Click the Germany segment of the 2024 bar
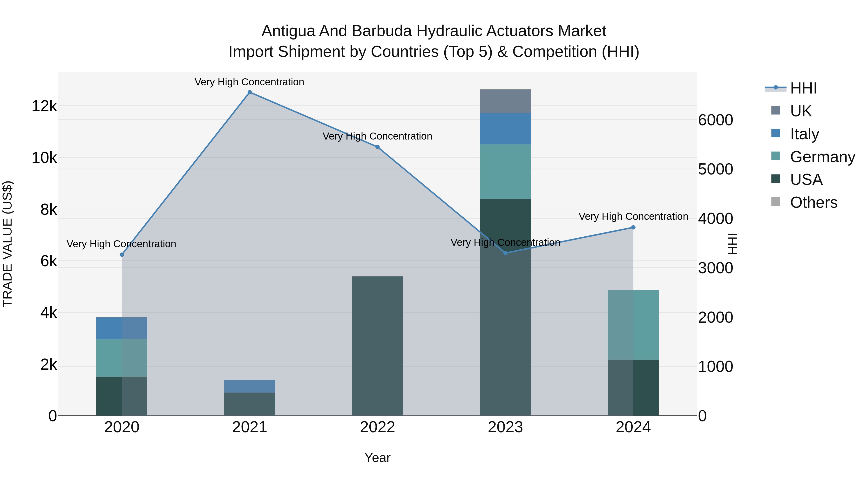This screenshot has width=868, height=488. click(633, 325)
